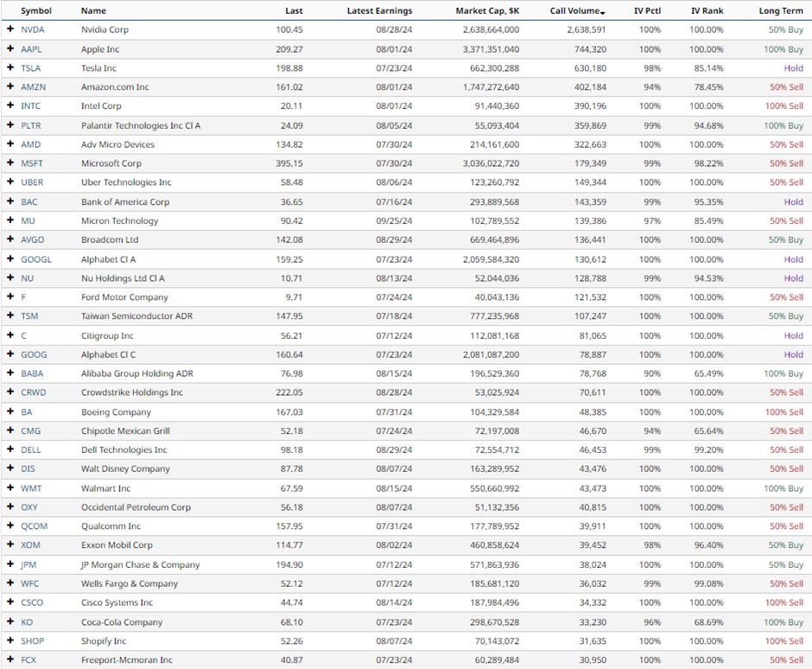This screenshot has height=669, width=812.
Task: Open the CMG symbol link
Action: [30, 431]
